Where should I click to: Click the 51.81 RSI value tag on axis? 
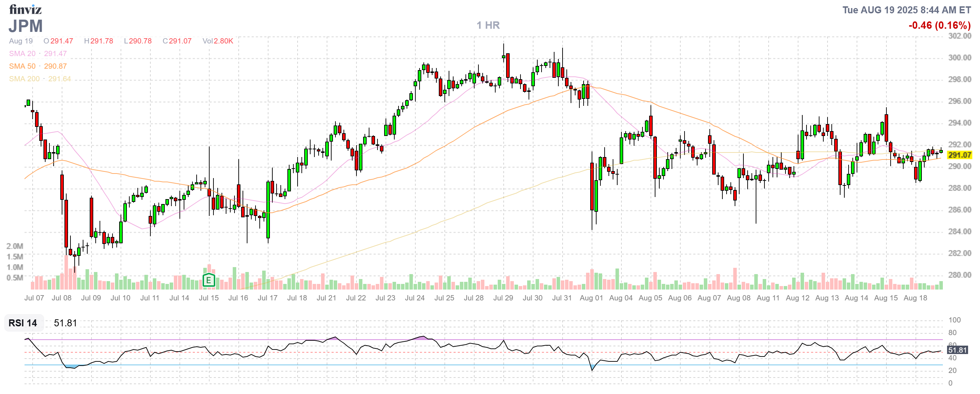tap(957, 350)
